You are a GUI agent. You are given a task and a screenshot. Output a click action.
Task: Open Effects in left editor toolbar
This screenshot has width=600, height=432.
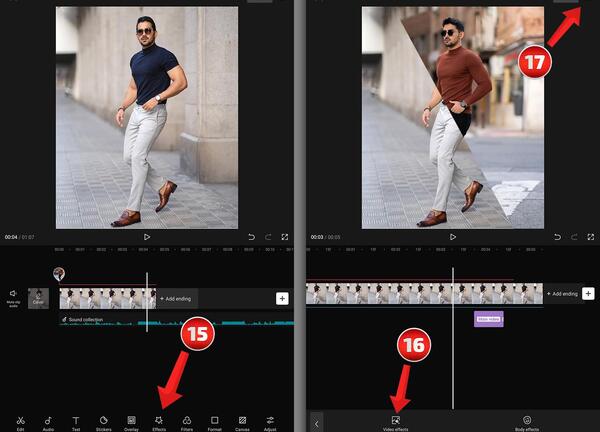[159, 423]
